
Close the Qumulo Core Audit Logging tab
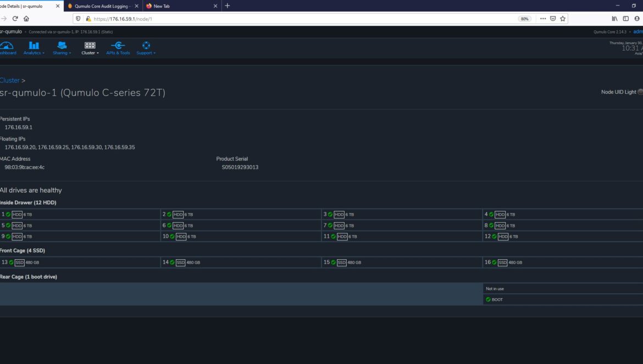136,6
